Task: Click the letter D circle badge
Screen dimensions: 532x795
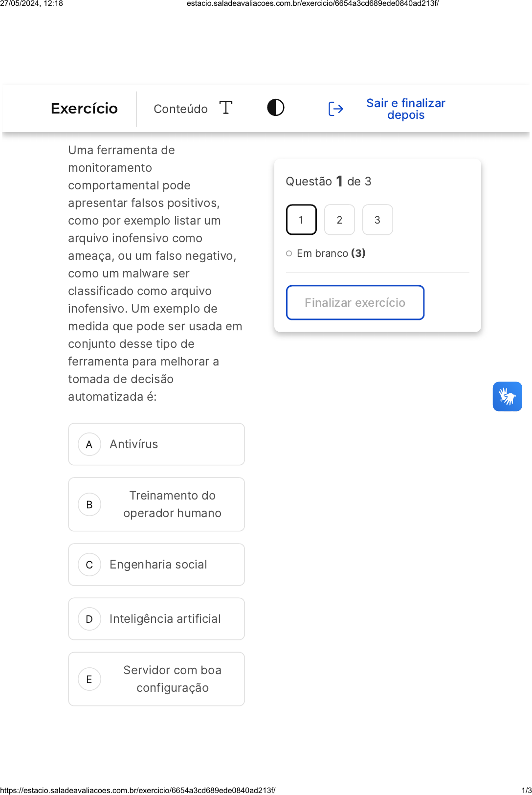Action: coord(89,619)
